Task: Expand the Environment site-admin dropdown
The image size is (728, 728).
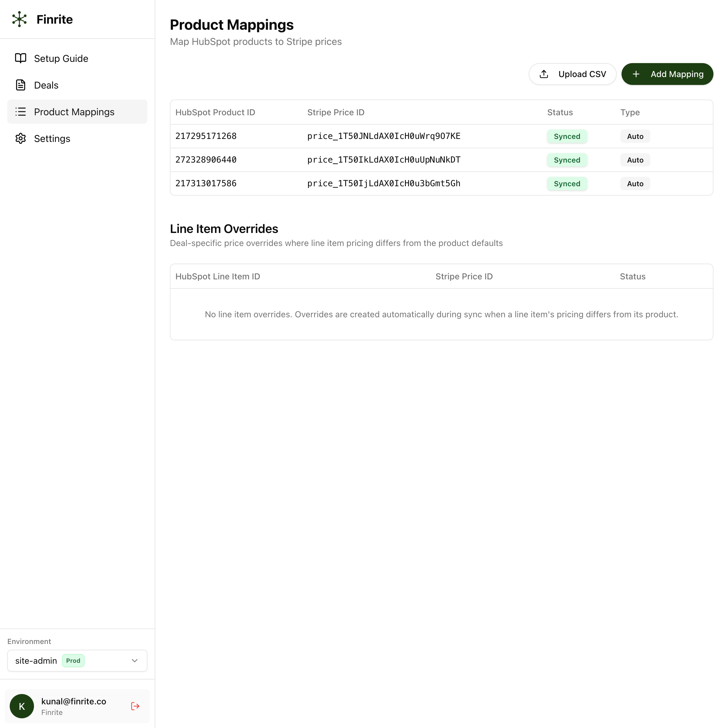Action: pos(77,661)
